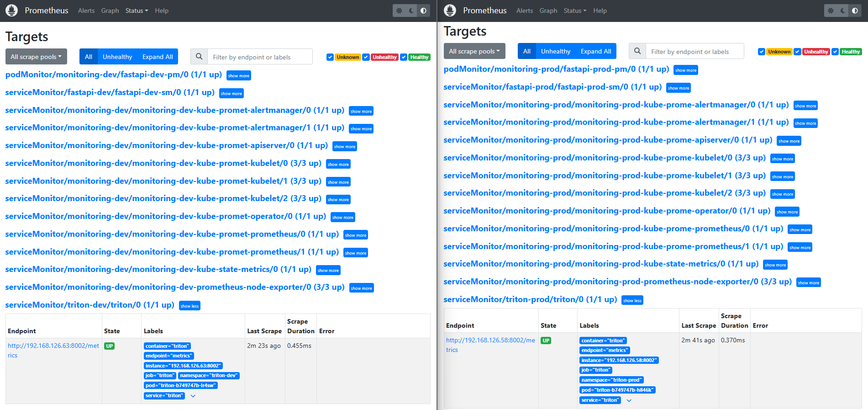The image size is (868, 410).
Task: Toggle Unhealthy checkbox in left window
Action: pos(366,57)
